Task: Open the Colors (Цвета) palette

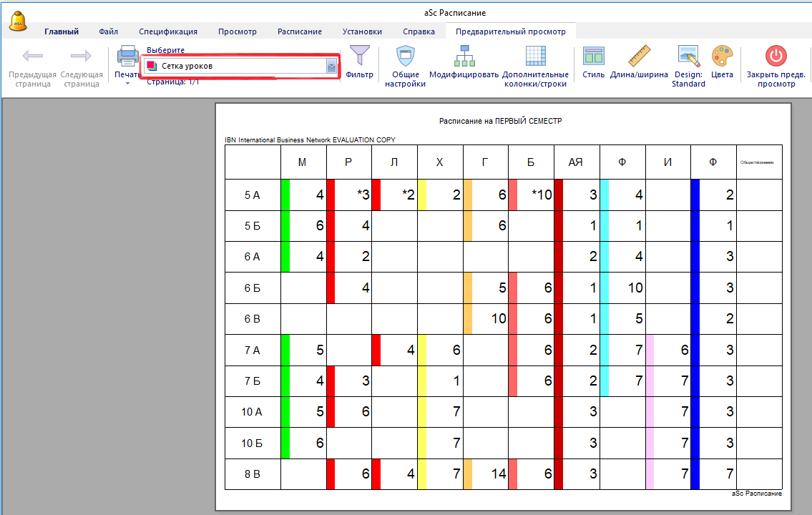Action: pos(722,57)
